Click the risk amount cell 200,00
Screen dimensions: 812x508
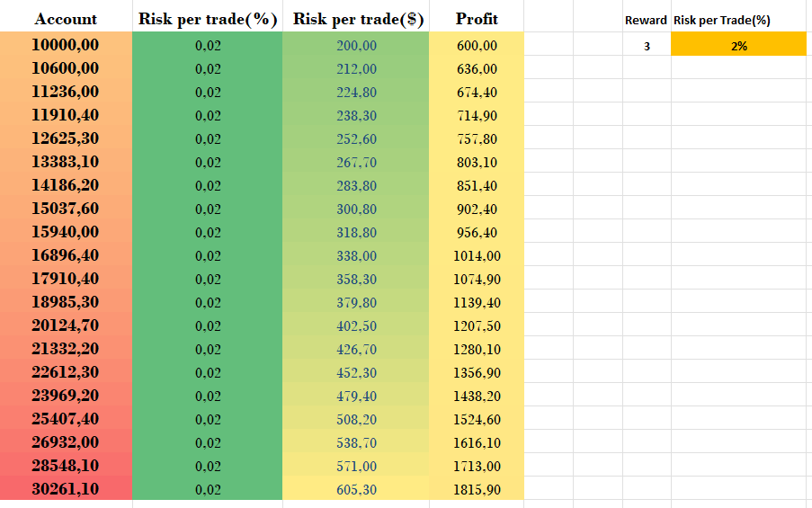tap(356, 45)
